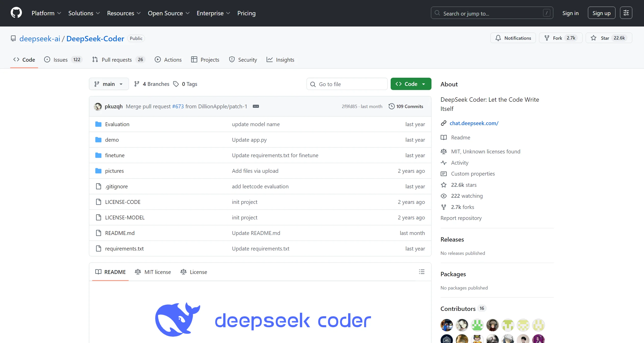Click the appearance settings icon top right
This screenshot has width=644, height=343.
coord(626,12)
